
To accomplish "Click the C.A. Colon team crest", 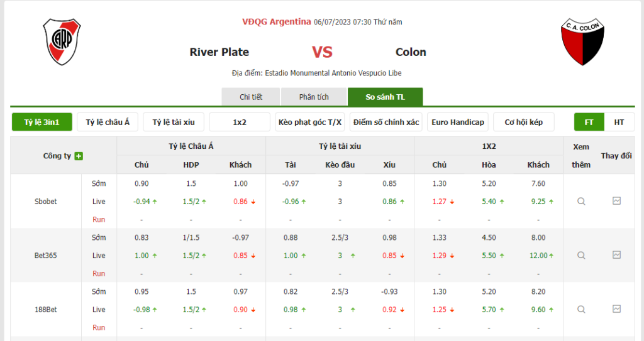I will point(582,42).
